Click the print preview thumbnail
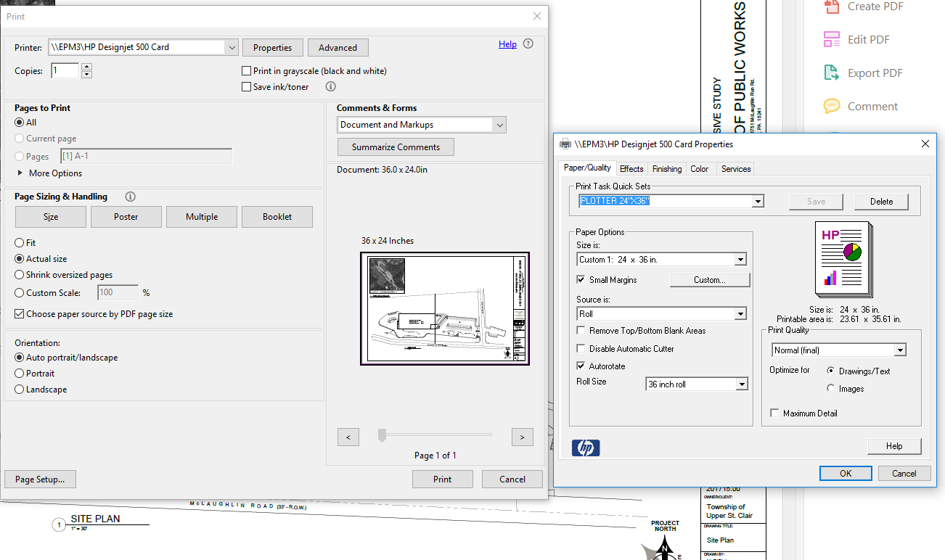Image resolution: width=945 pixels, height=560 pixels. [445, 308]
